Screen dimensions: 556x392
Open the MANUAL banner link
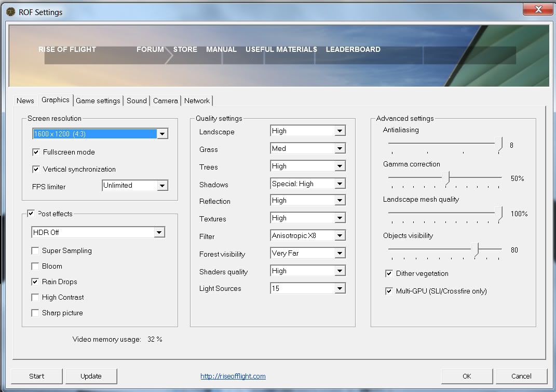[221, 49]
